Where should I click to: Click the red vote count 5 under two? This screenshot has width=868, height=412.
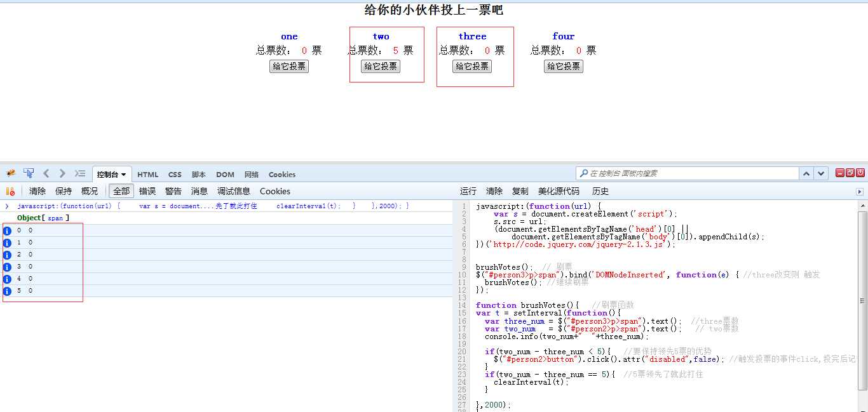pos(396,51)
